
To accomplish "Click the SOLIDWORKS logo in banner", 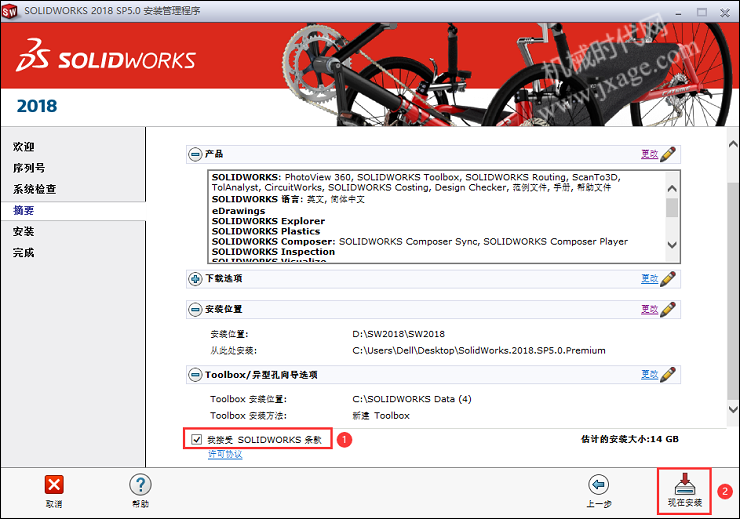I will 106,57.
